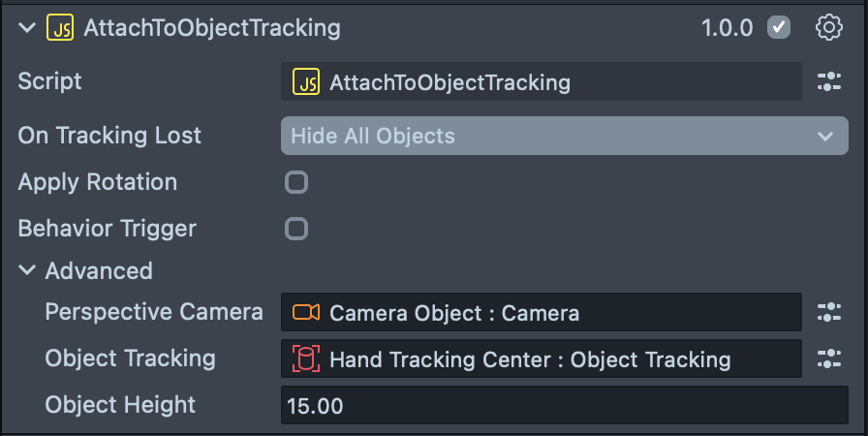
Task: Click the Hand Tracking Center reference field
Action: 542,359
